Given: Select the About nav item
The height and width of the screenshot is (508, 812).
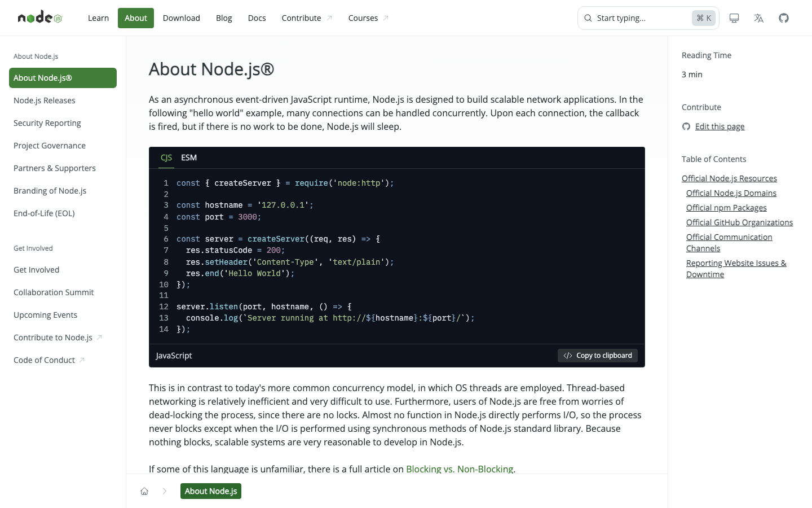Looking at the screenshot, I should pyautogui.click(x=136, y=18).
